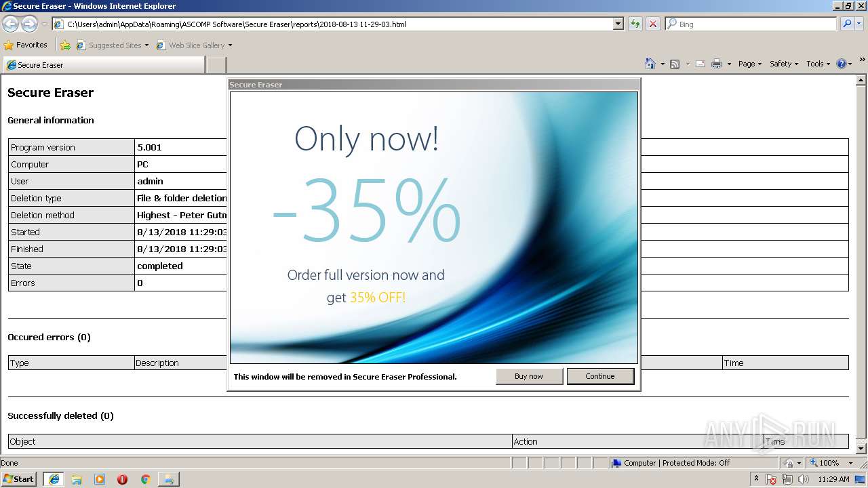Click the vertical scrollbar down arrow
The image size is (868, 488).
coord(862,449)
